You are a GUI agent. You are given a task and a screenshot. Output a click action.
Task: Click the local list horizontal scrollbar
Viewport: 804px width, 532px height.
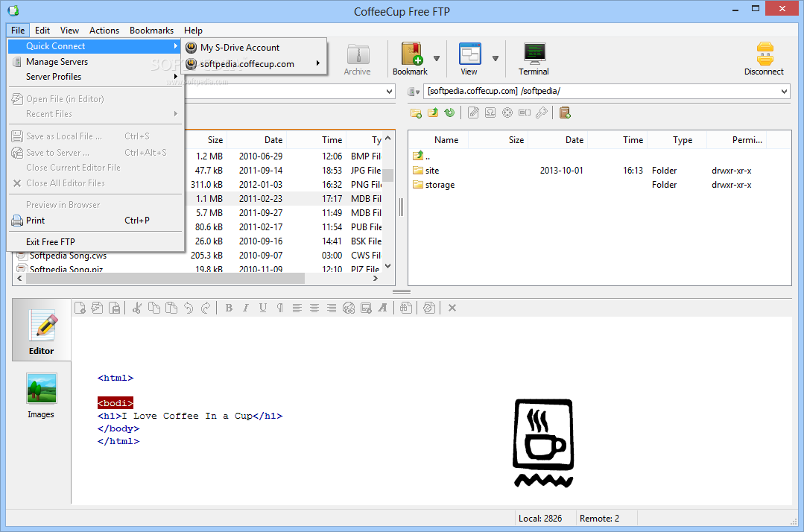click(165, 279)
